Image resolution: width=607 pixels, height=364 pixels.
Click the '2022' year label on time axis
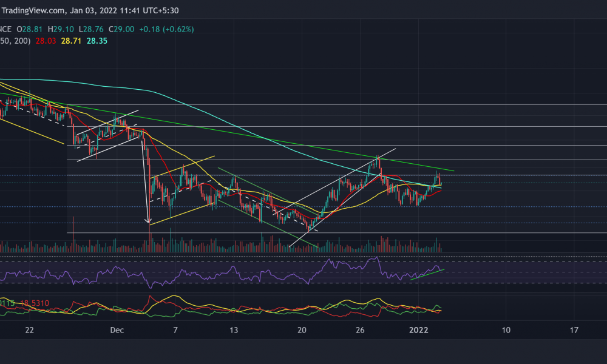[x=418, y=330]
